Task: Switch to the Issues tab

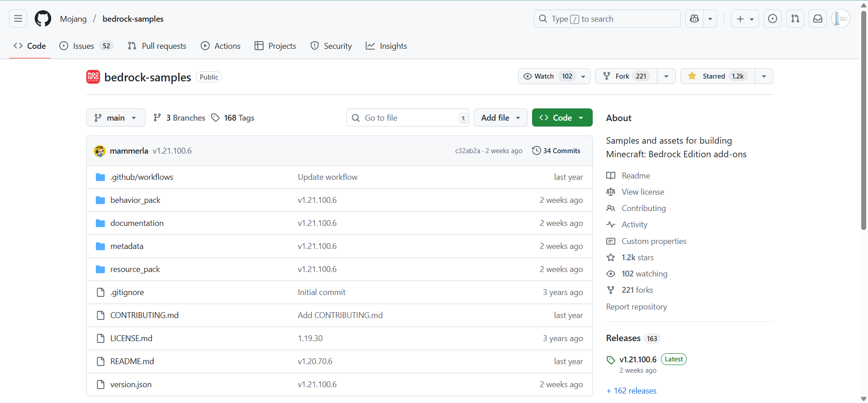Action: [86, 46]
